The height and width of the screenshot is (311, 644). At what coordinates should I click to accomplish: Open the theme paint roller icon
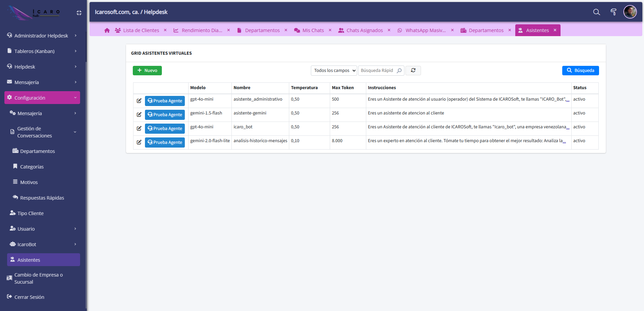click(x=614, y=12)
